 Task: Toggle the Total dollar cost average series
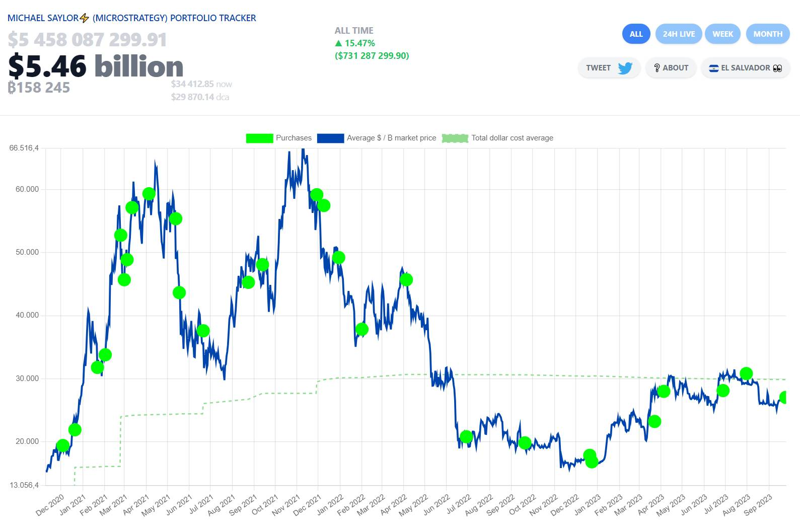pyautogui.click(x=497, y=138)
